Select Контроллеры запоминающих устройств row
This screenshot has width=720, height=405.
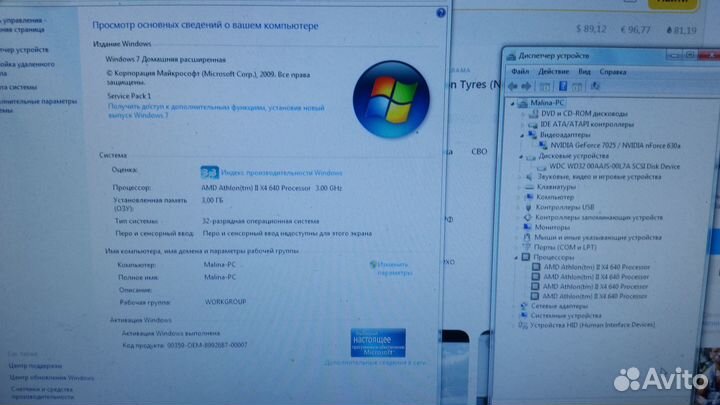click(x=599, y=217)
